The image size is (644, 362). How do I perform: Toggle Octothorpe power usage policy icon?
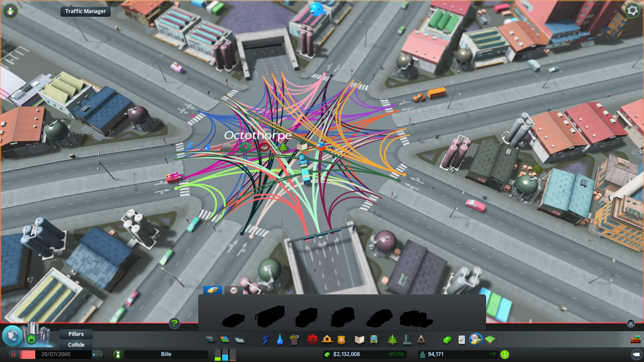[189, 146]
